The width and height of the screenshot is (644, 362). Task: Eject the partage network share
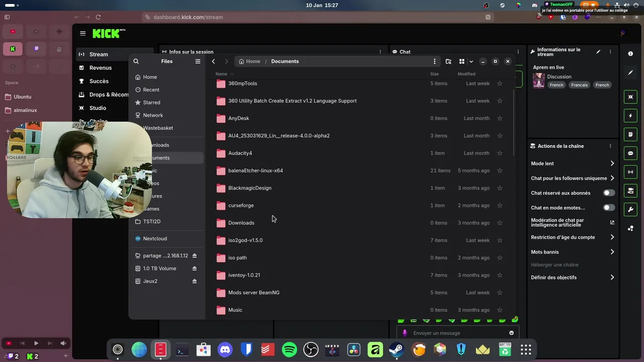coord(194,256)
